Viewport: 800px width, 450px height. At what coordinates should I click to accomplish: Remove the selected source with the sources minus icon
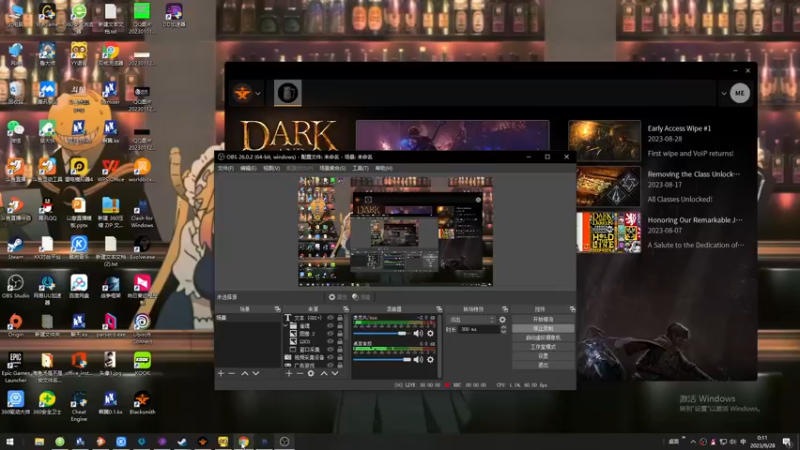(x=299, y=373)
